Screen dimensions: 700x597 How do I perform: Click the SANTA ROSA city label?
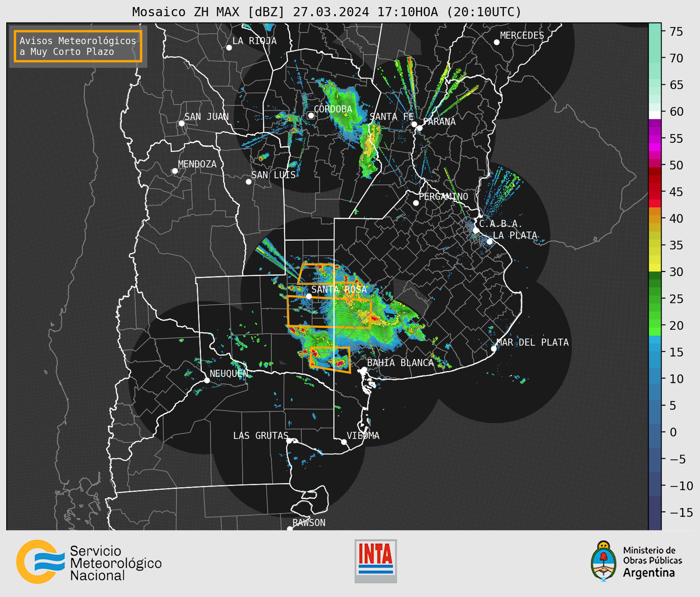point(339,289)
